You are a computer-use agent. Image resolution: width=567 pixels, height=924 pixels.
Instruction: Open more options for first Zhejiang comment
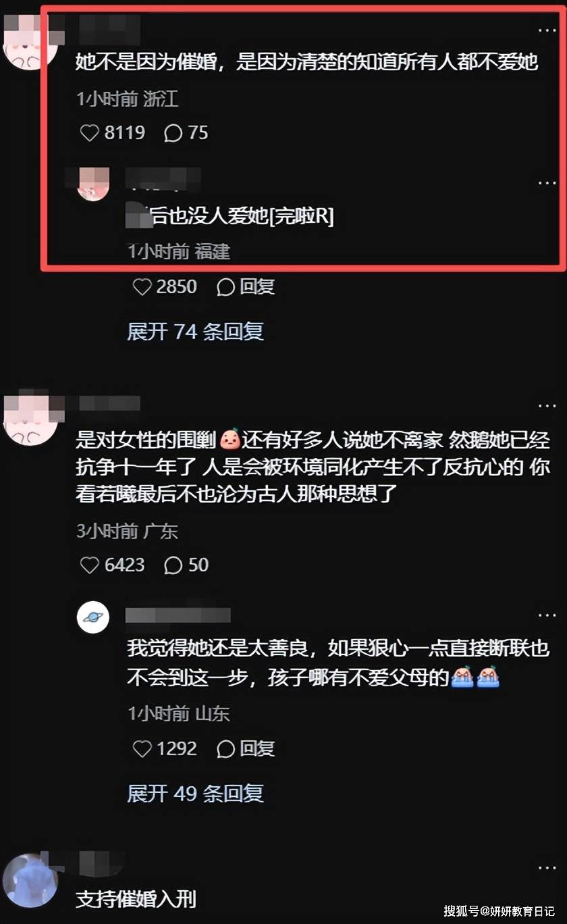546,30
